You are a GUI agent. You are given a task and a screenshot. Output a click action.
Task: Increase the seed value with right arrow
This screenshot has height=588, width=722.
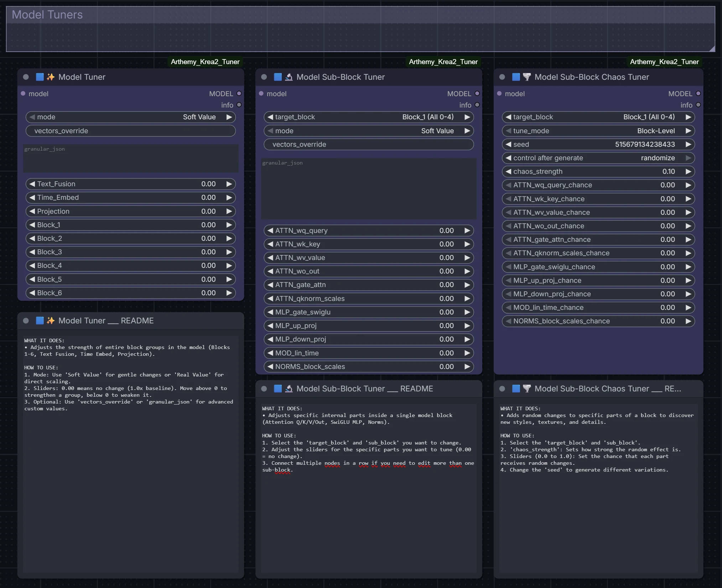[688, 144]
